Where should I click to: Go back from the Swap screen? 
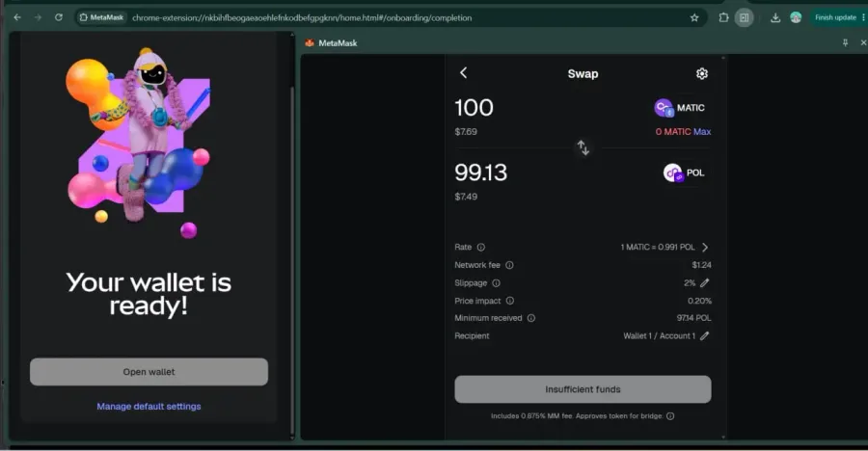463,73
